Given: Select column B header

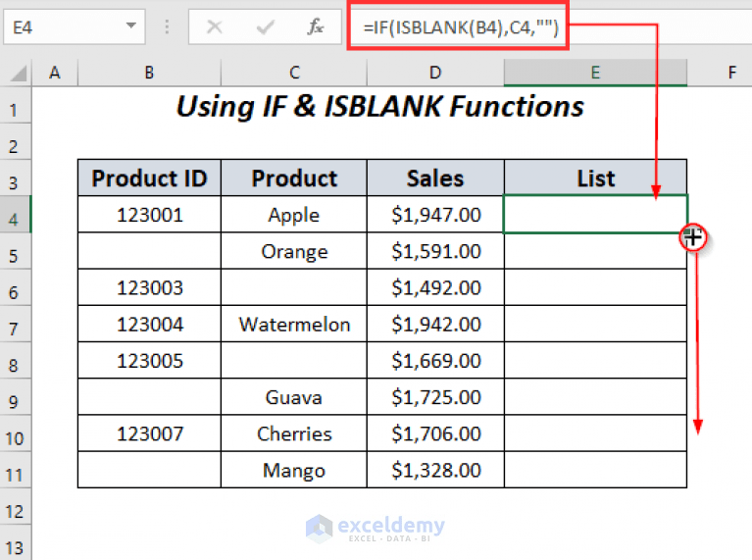Looking at the screenshot, I should pyautogui.click(x=149, y=73).
